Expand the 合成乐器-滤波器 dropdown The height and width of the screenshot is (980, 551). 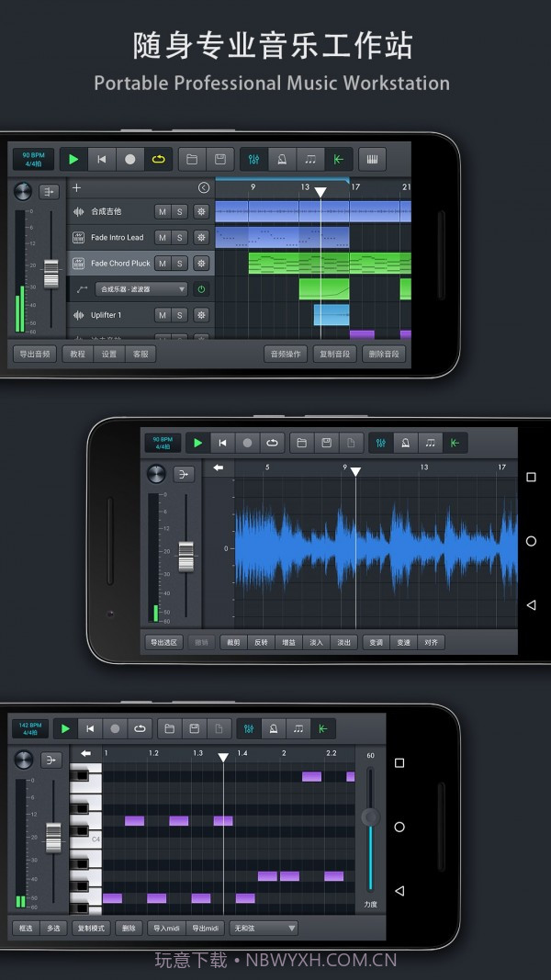pyautogui.click(x=141, y=289)
